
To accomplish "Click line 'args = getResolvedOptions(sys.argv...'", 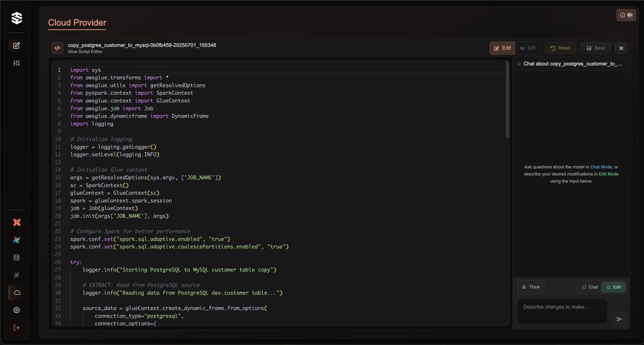I will click(145, 178).
